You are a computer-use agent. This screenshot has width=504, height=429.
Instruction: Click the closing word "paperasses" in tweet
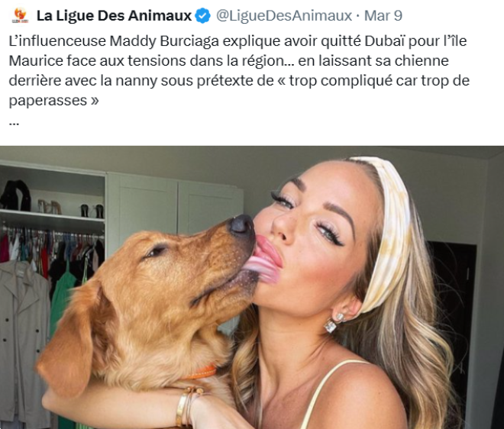pyautogui.click(x=47, y=101)
